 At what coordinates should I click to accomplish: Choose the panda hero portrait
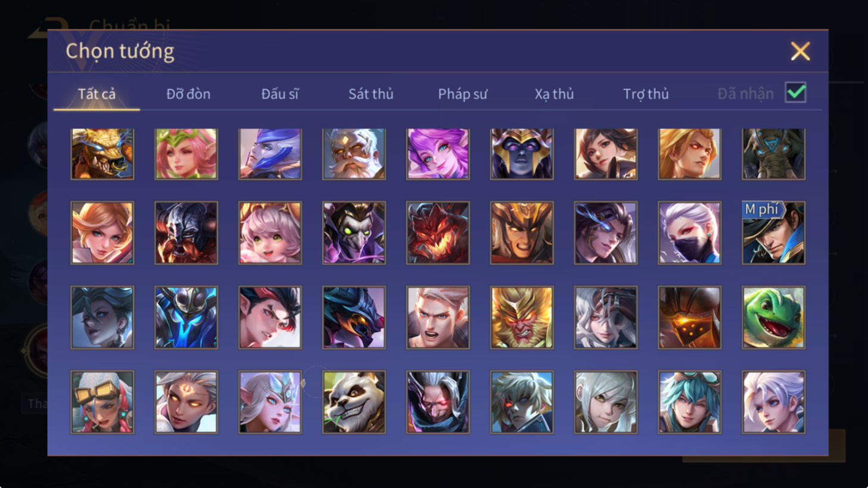click(x=354, y=402)
